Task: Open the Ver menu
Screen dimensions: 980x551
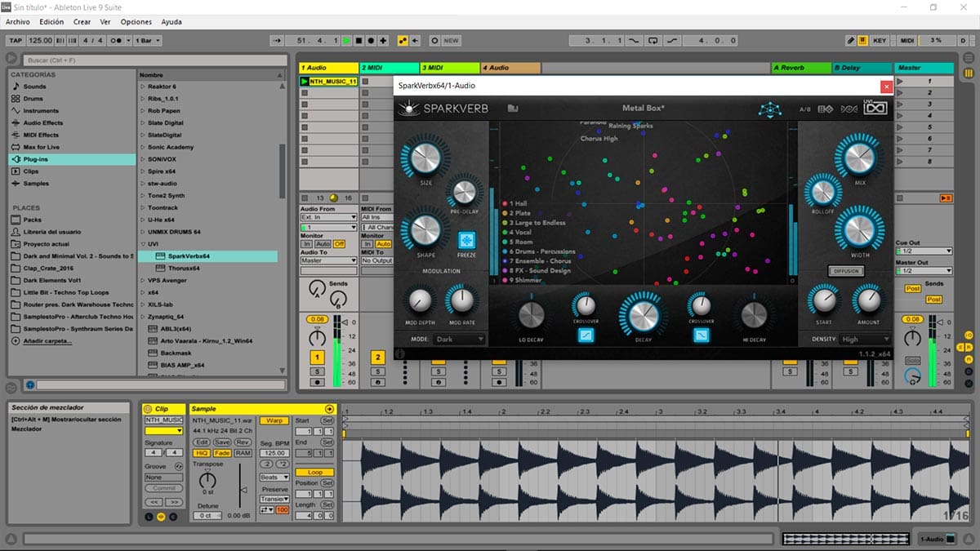Action: coord(105,22)
